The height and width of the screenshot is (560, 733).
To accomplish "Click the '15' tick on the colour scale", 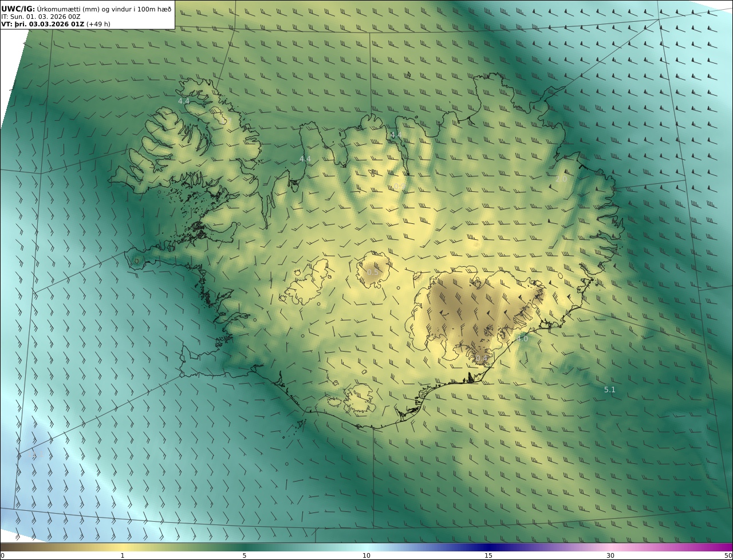I will [488, 555].
